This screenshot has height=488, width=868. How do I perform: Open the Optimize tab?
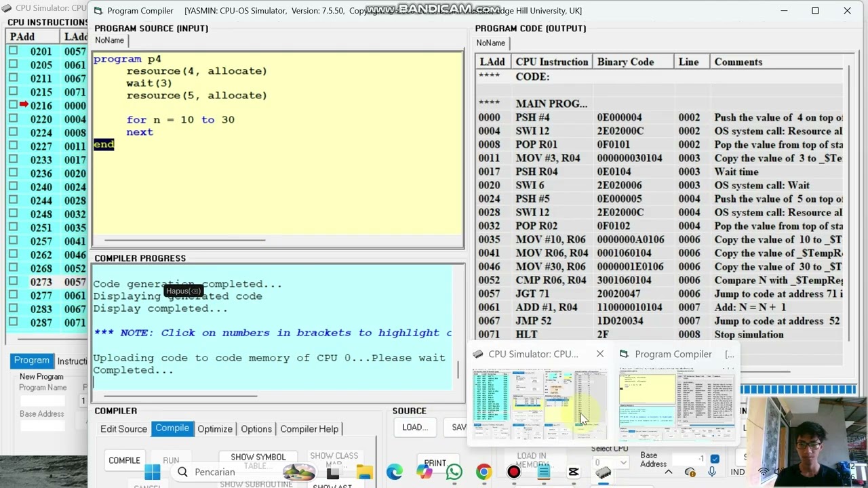215,429
